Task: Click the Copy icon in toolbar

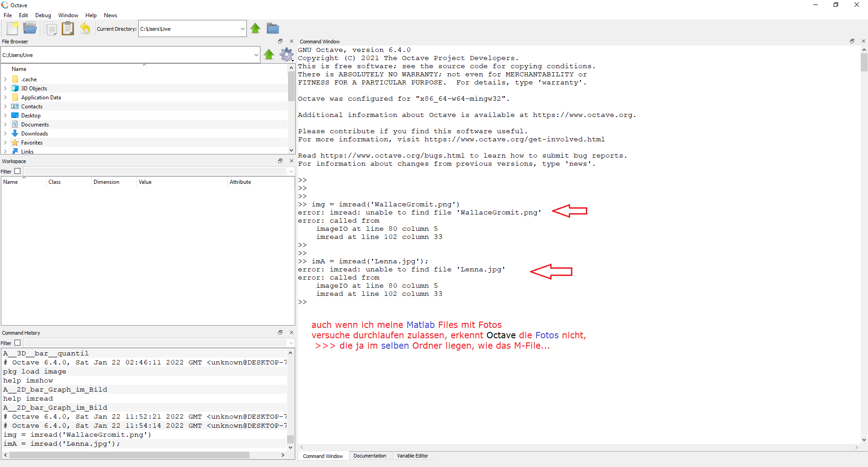Action: [50, 28]
